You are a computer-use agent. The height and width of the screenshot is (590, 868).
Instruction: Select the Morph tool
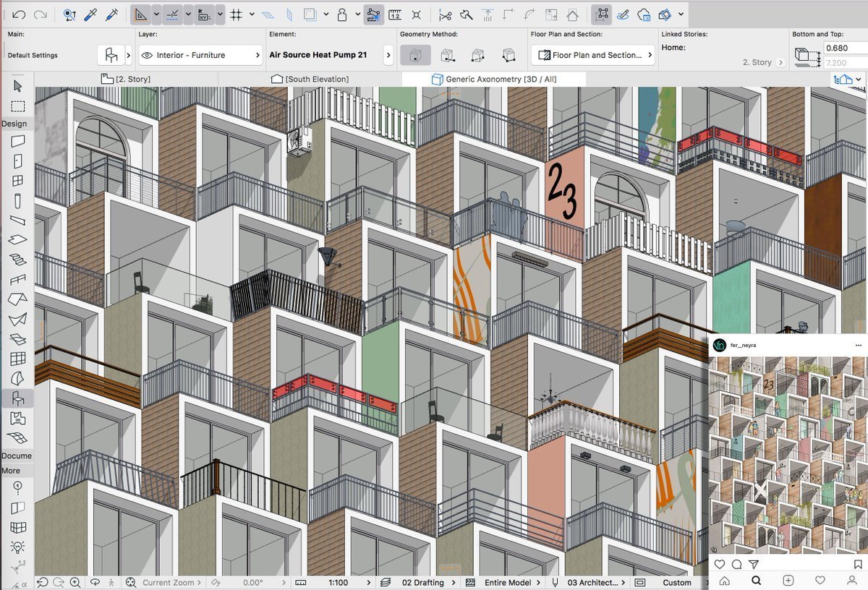(17, 378)
